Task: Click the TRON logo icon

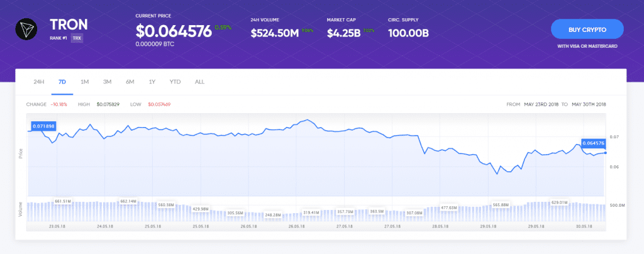Action: tap(26, 30)
